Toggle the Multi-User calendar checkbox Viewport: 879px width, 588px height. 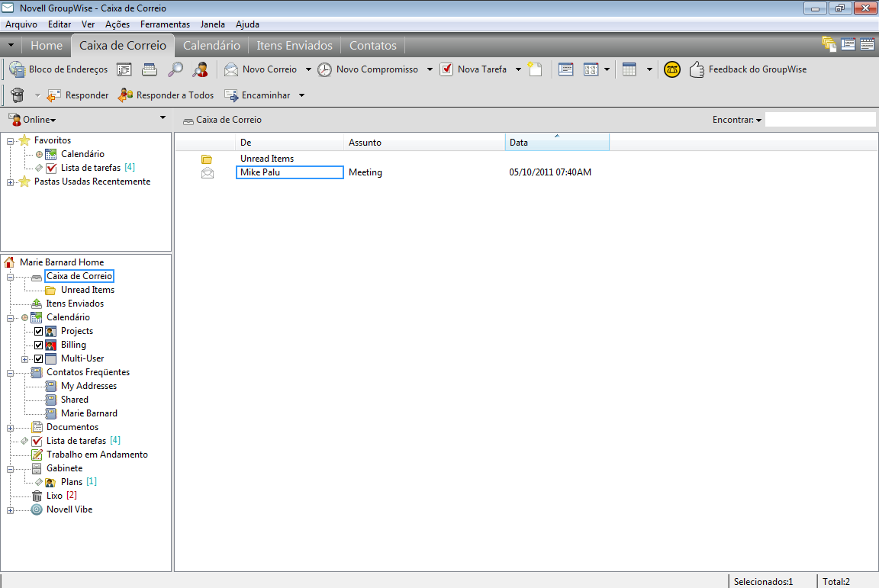pos(39,358)
